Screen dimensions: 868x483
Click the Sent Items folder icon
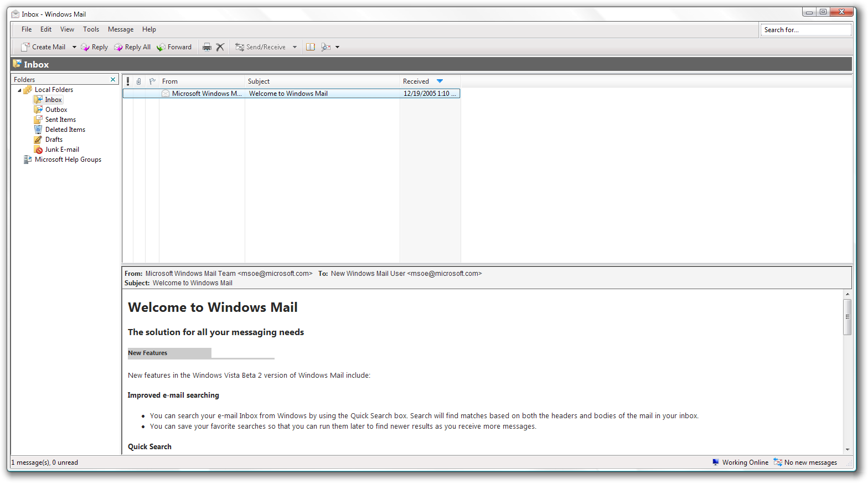(38, 120)
